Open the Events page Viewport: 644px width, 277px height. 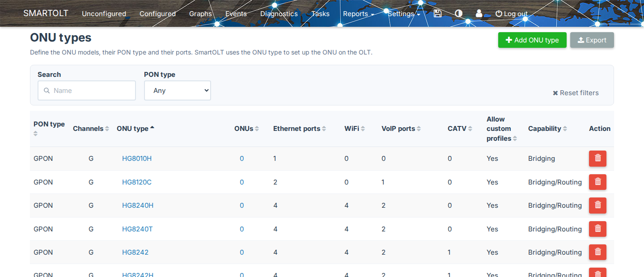[x=236, y=14]
